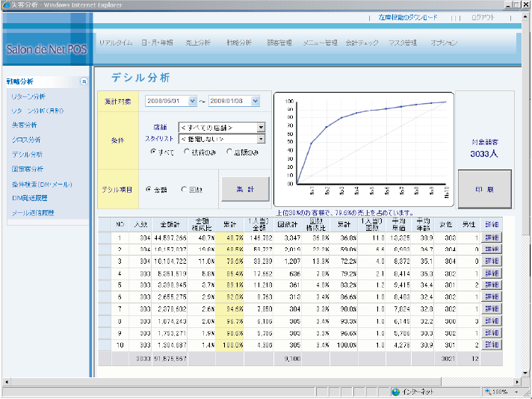Open the 顧客管理 menu

click(x=279, y=43)
